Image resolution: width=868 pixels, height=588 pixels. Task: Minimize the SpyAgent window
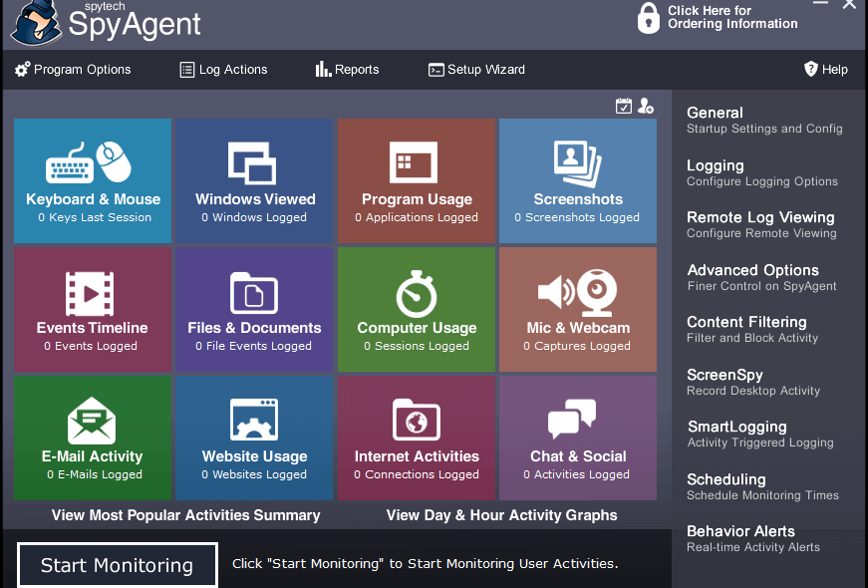tap(820, 3)
